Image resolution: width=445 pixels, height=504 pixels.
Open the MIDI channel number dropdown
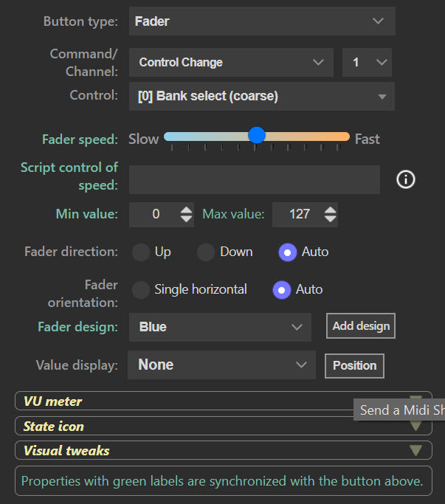(367, 63)
